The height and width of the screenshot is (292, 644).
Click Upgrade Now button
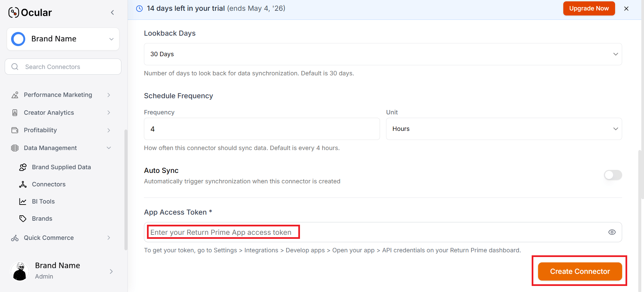tap(589, 8)
